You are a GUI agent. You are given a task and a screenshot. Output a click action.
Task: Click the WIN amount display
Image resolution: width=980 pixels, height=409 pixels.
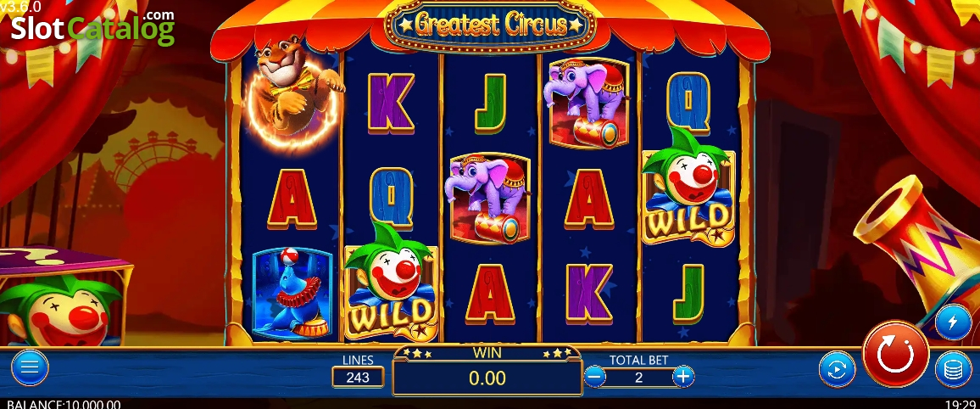[x=487, y=377]
